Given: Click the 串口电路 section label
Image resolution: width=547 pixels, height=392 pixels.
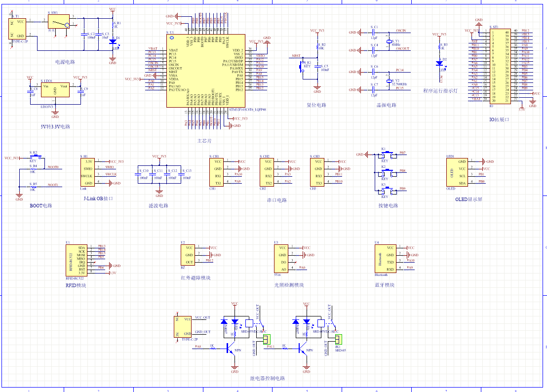Looking at the screenshot, I should [276, 200].
